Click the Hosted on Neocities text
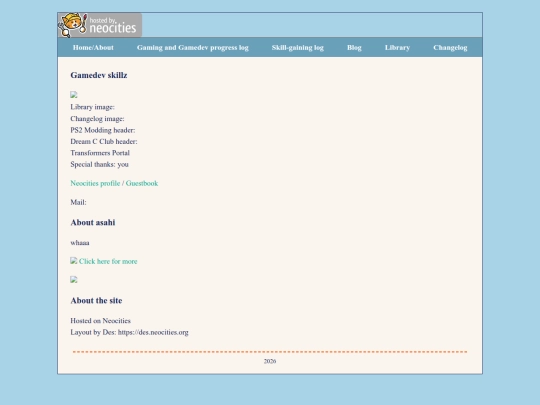The height and width of the screenshot is (405, 540). [101, 321]
